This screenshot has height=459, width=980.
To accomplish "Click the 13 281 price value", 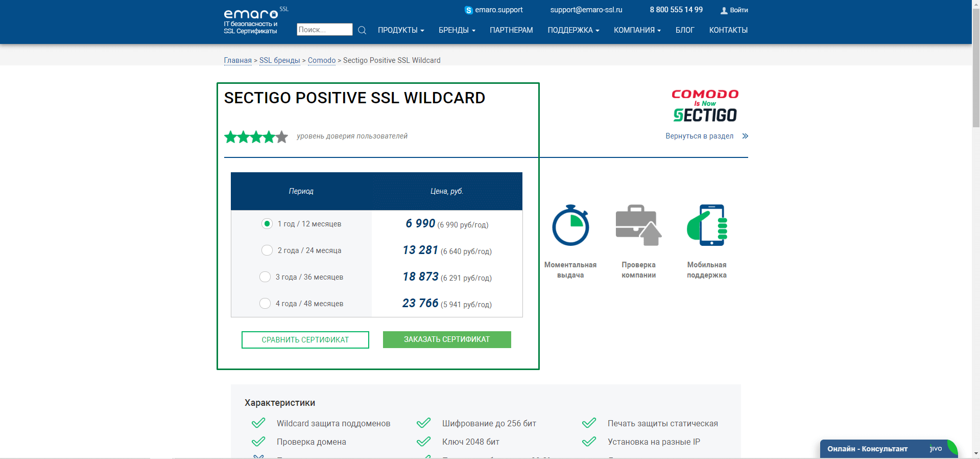I will (x=420, y=250).
